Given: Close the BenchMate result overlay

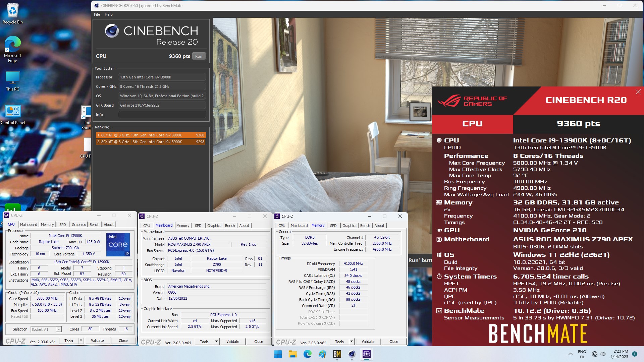Looking at the screenshot, I should [x=638, y=92].
